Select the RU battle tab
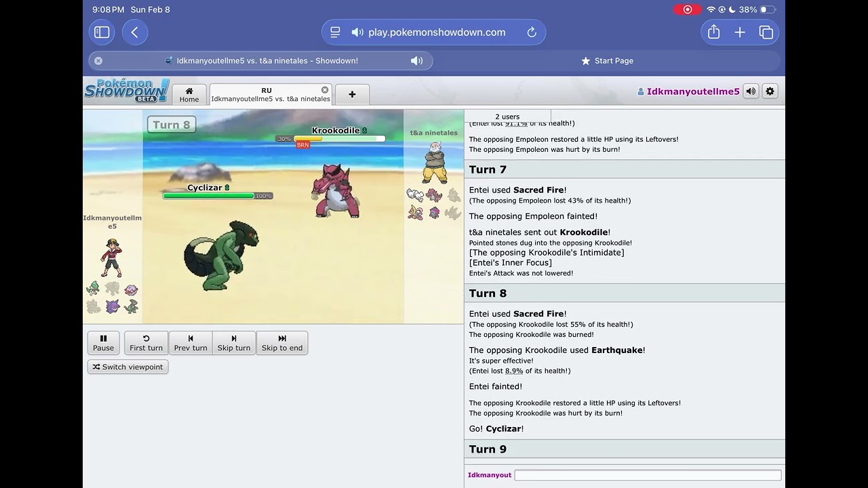Screen dimensions: 868x488 coord(271,94)
